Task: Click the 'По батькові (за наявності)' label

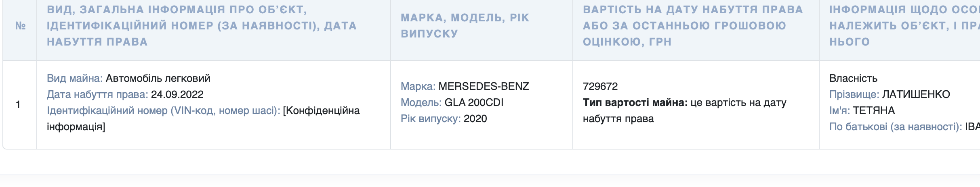Action: click(x=896, y=127)
